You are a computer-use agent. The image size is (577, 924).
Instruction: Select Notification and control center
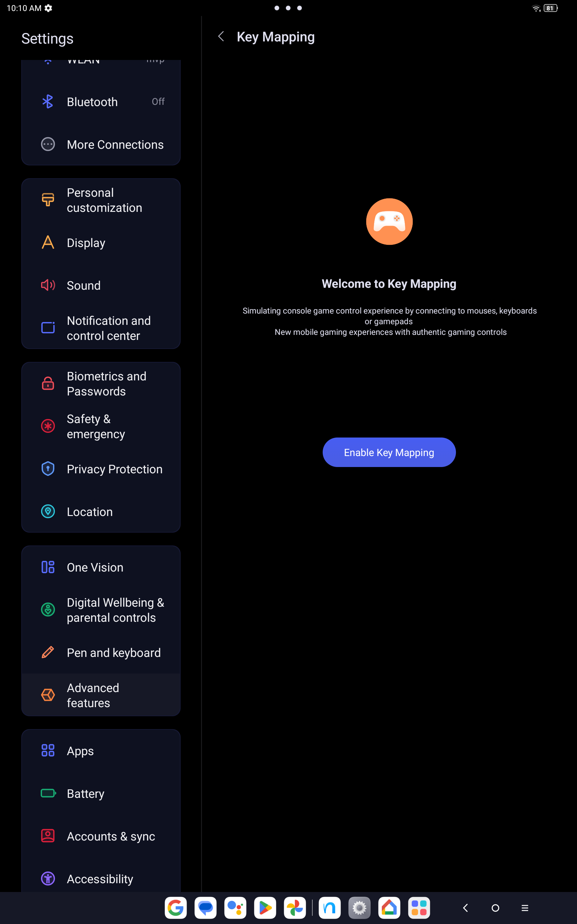pyautogui.click(x=101, y=328)
